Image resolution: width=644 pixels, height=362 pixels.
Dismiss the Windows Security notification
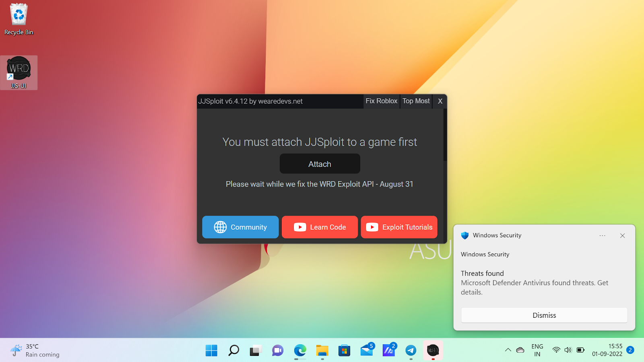tap(544, 315)
